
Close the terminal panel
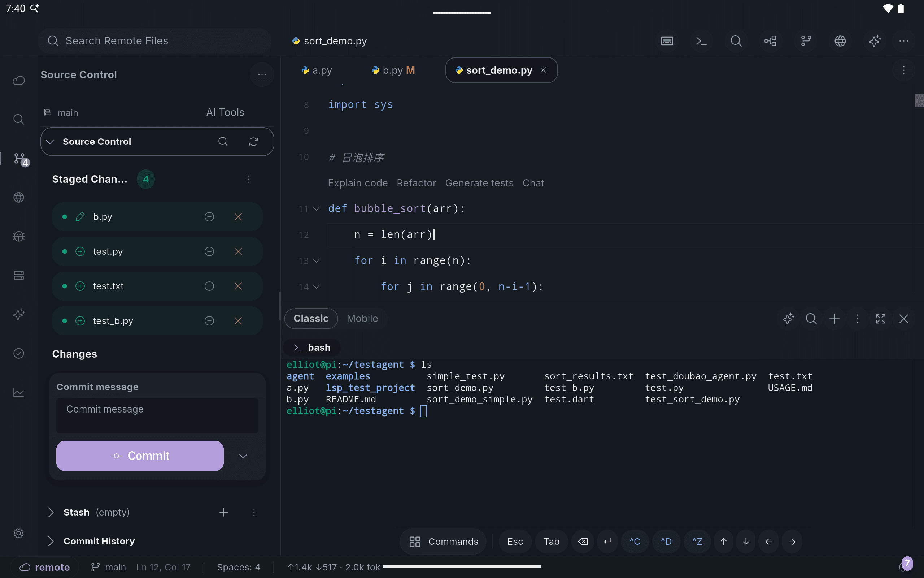tap(904, 319)
